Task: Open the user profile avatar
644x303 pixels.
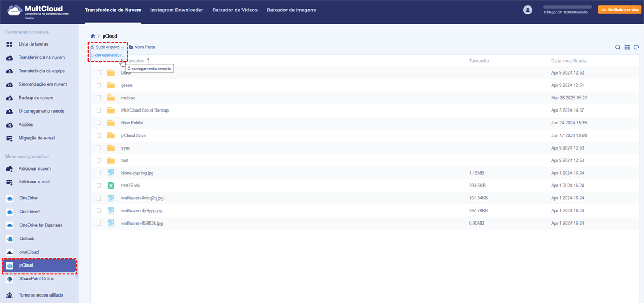Action: point(528,10)
